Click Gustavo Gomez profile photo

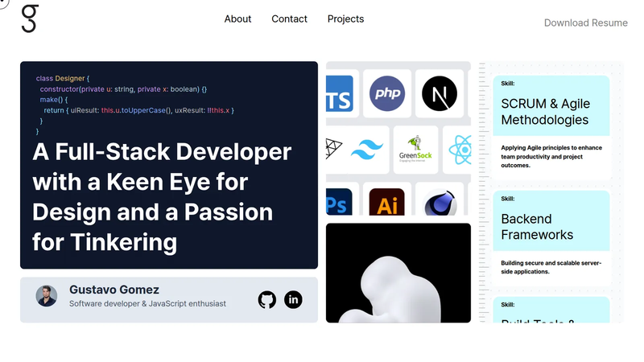47,296
